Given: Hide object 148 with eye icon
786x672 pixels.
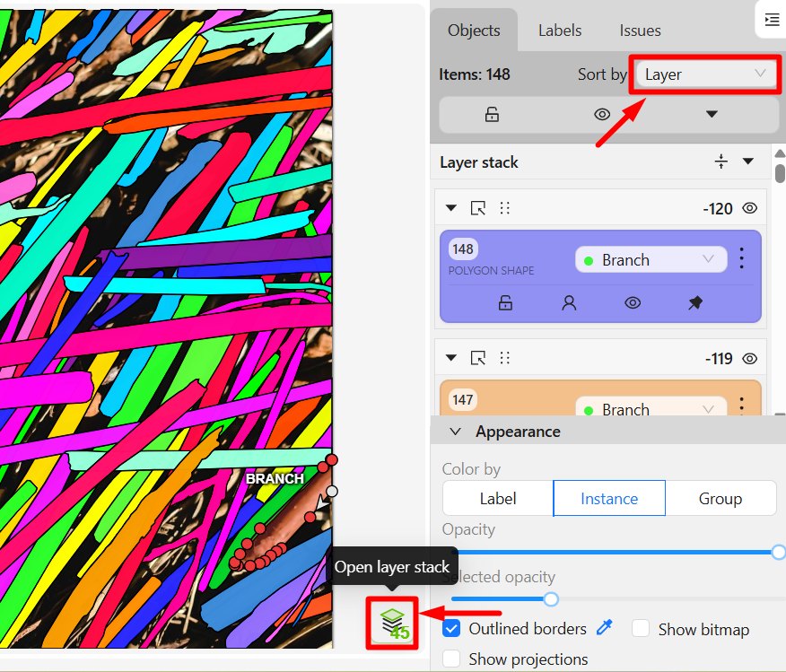Looking at the screenshot, I should click(x=633, y=302).
